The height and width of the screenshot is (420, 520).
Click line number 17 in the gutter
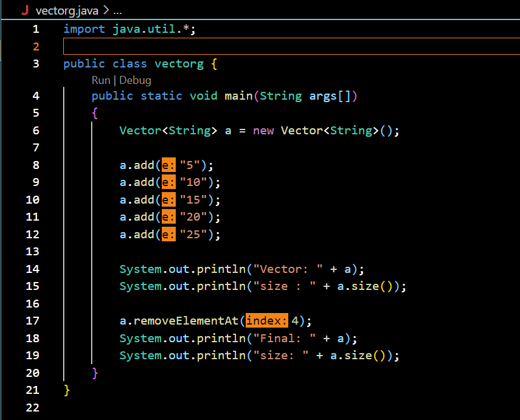32,320
